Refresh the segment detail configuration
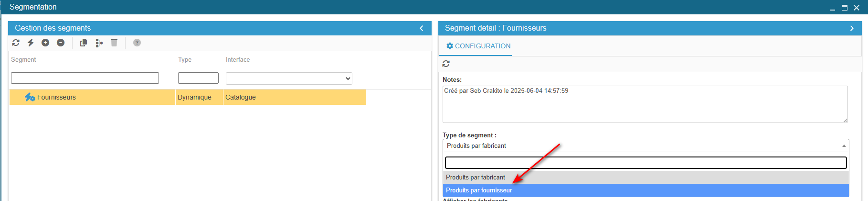 tap(446, 64)
